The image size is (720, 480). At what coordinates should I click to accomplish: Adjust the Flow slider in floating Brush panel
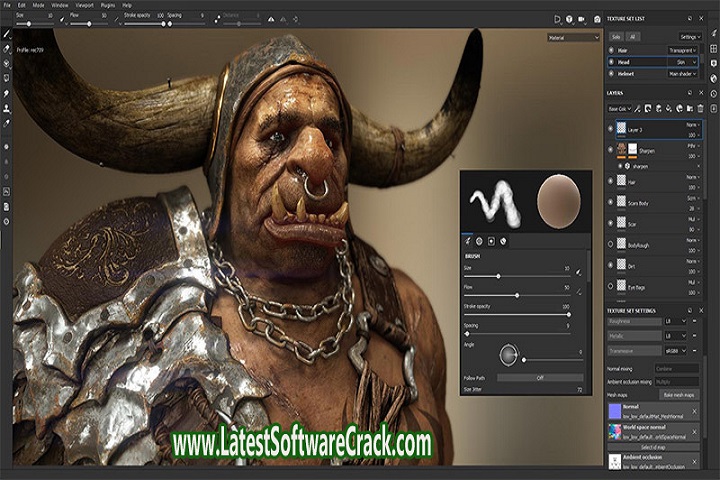tap(517, 295)
